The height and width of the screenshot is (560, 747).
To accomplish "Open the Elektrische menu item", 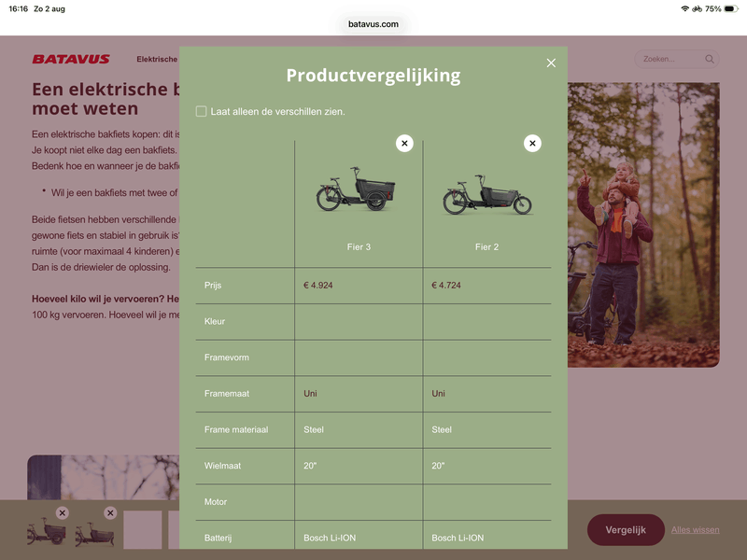I will pos(157,59).
